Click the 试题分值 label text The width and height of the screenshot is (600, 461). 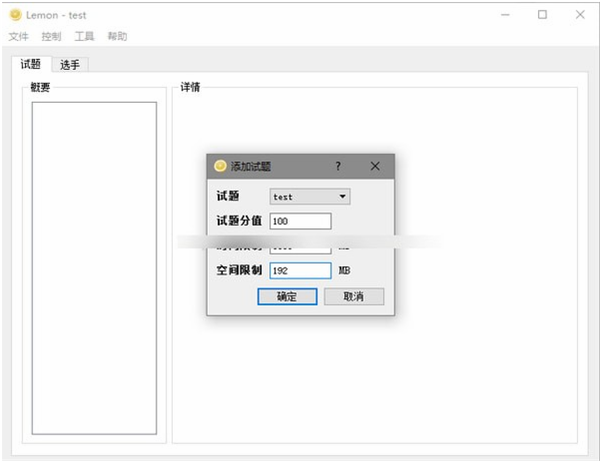239,221
